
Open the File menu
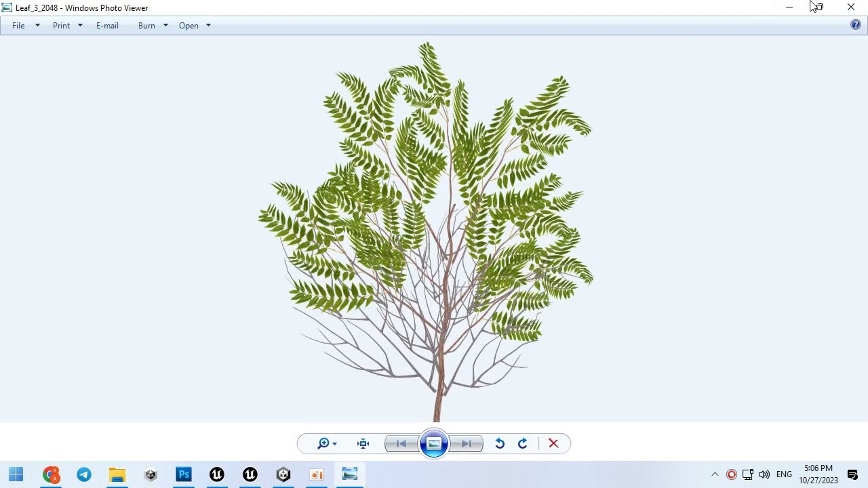(x=18, y=25)
